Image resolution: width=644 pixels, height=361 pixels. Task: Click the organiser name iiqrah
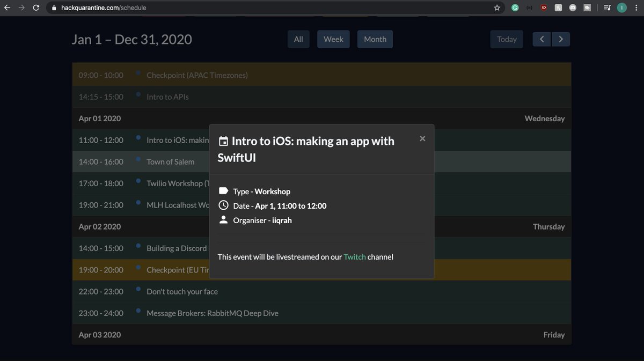coord(282,220)
